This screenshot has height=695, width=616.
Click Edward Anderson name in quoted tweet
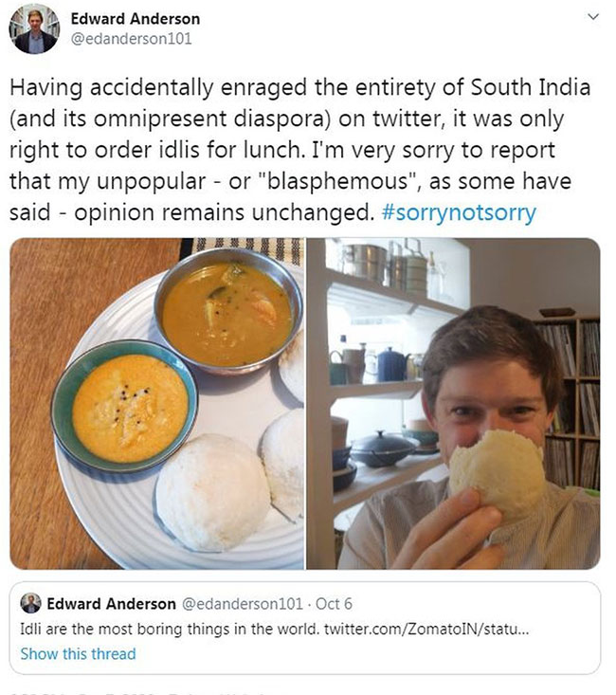coord(112,604)
